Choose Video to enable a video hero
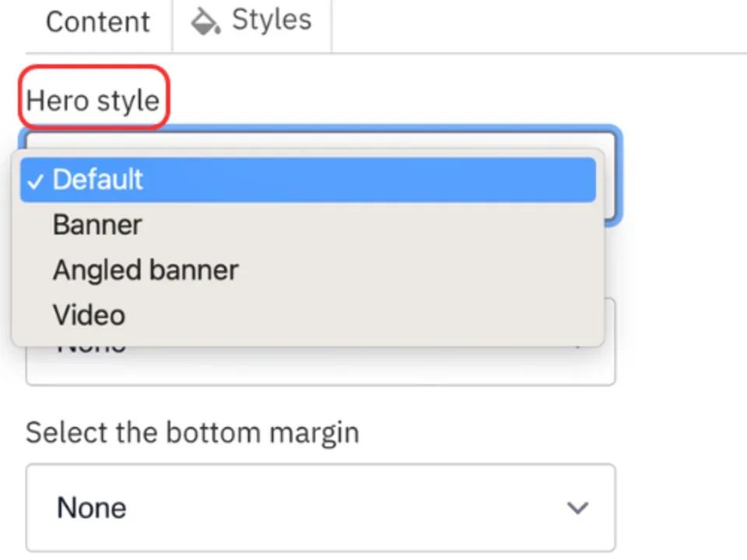The height and width of the screenshot is (560, 747). tap(88, 314)
